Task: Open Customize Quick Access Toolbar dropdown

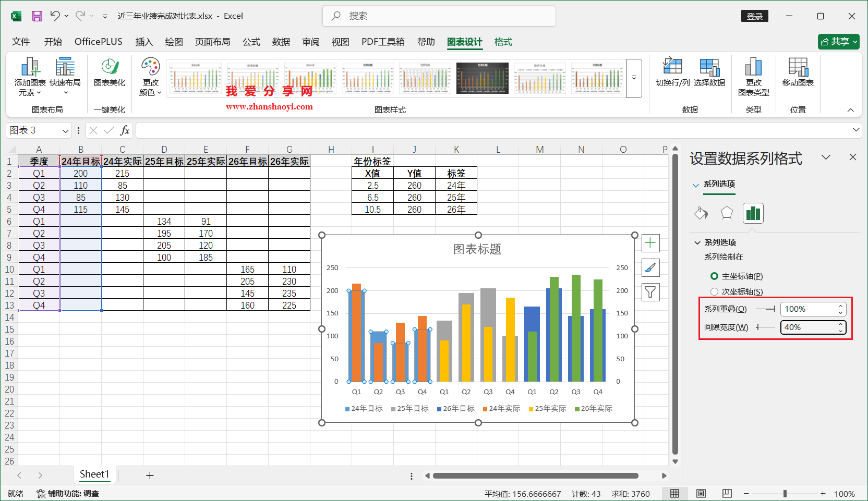Action: tap(105, 17)
